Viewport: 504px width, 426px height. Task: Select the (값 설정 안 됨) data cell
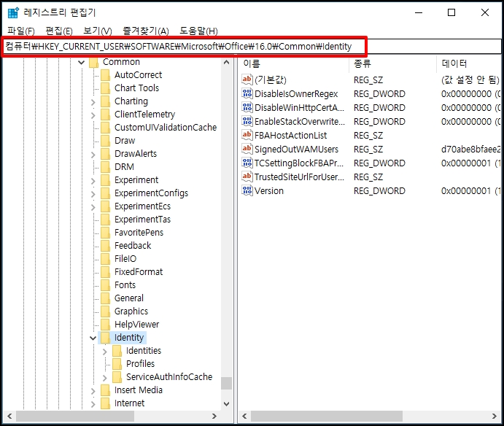click(x=470, y=80)
